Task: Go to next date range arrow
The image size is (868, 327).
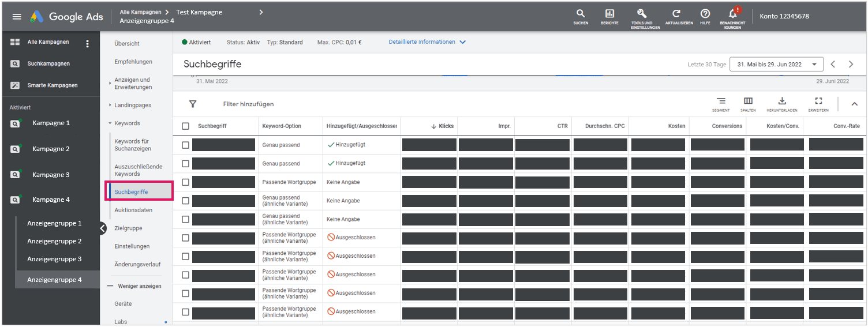Action: pyautogui.click(x=851, y=64)
